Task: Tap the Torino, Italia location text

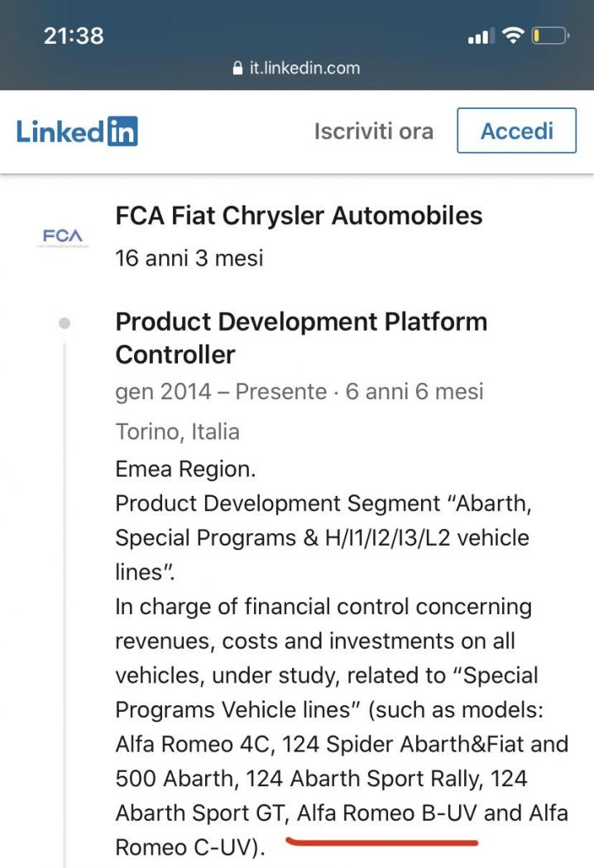Action: pos(177,431)
